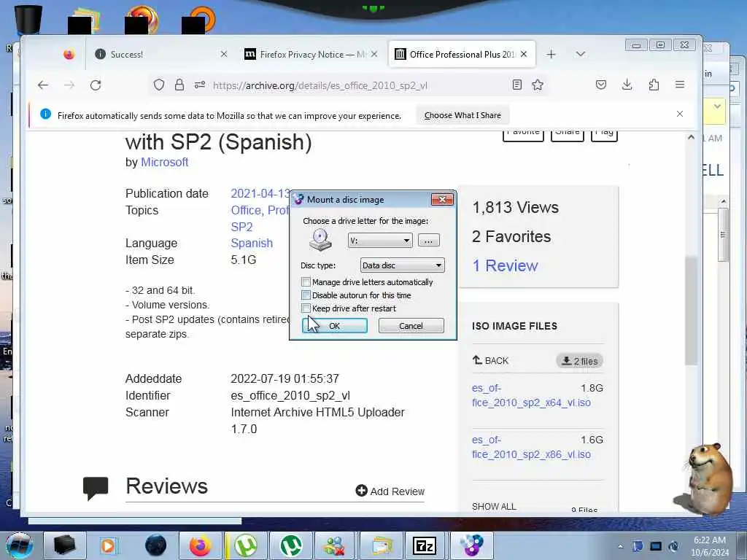The image size is (747, 560).
Task: Click the site padlock icon
Action: 179,85
